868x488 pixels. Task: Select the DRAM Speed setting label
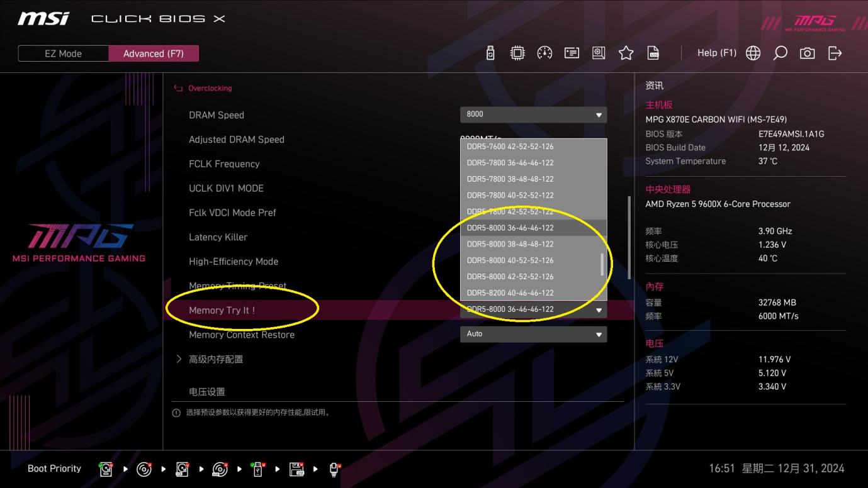tap(217, 115)
